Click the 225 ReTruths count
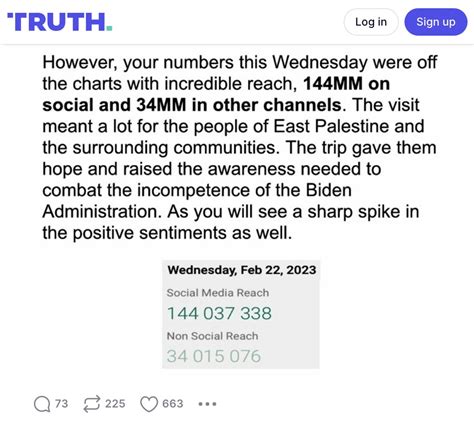Viewport: 474px width, 429px height. [x=115, y=404]
